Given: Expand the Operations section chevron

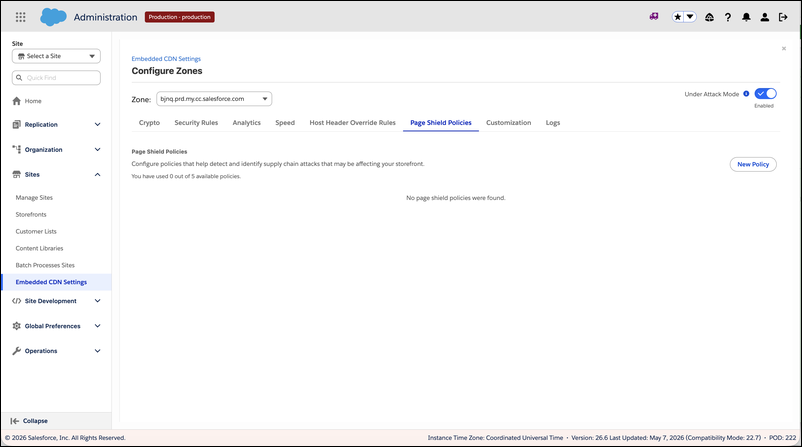Looking at the screenshot, I should [97, 351].
